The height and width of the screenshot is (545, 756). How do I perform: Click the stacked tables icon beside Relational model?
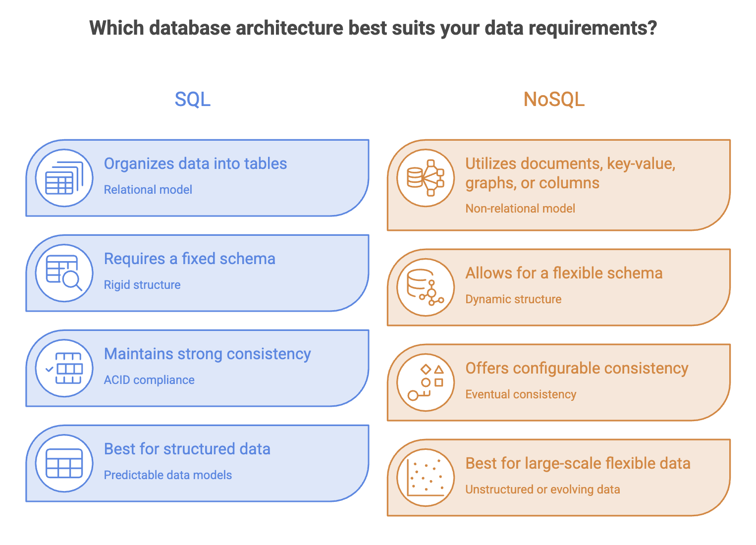[64, 178]
